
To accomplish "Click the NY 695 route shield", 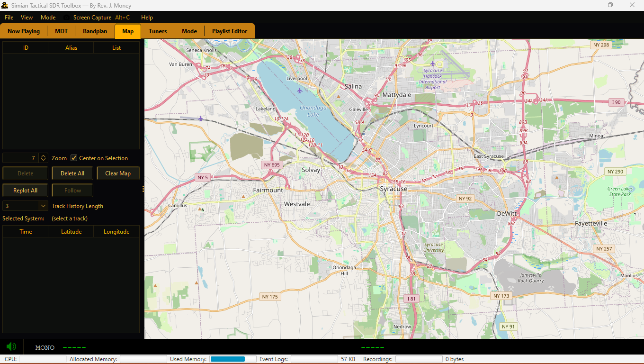I will click(x=272, y=165).
